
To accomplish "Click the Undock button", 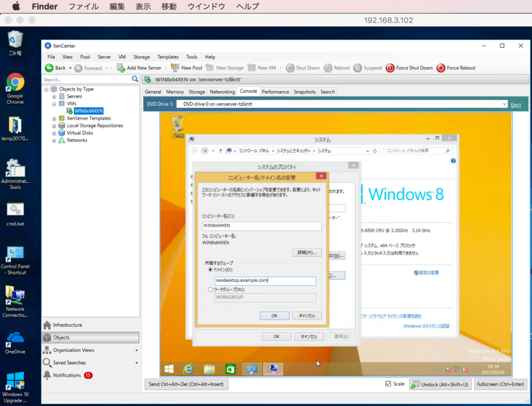I will point(440,384).
